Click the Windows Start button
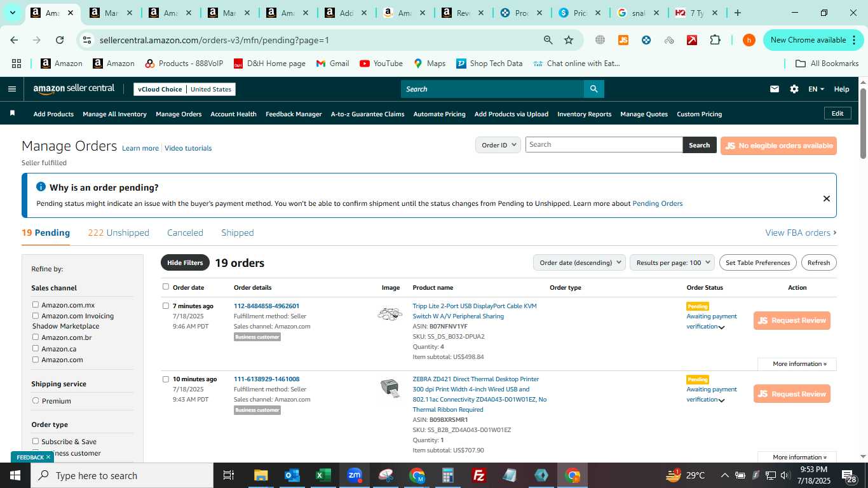Image resolution: width=868 pixels, height=488 pixels. tap(15, 475)
